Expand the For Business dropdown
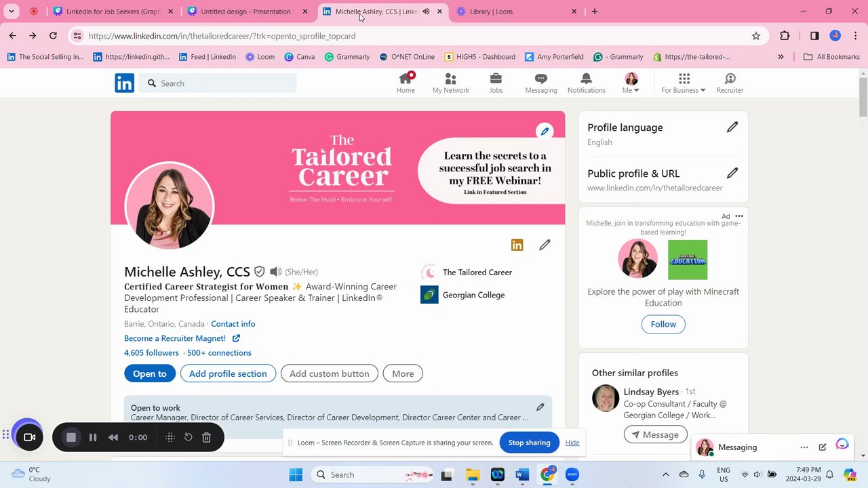Screen dimensions: 868x488 tap(684, 83)
